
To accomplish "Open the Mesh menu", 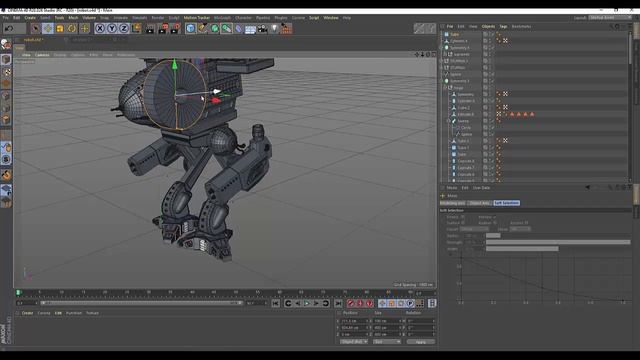I will 73,18.
